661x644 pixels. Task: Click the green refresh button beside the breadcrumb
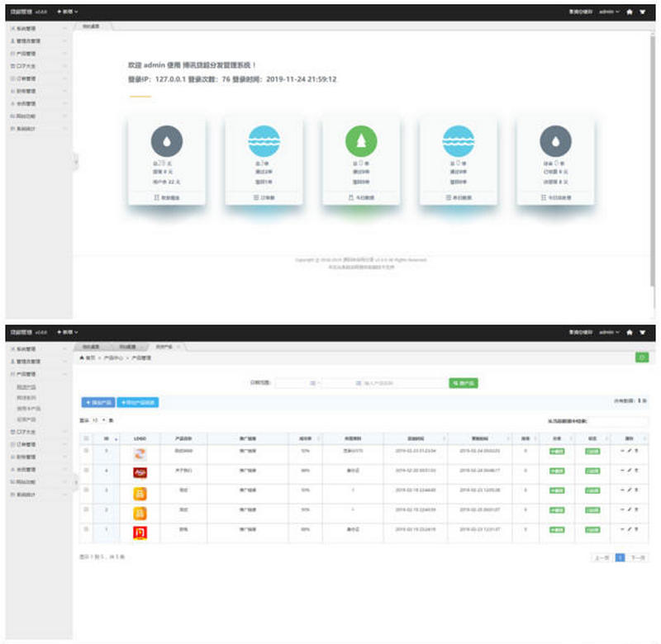pos(642,358)
